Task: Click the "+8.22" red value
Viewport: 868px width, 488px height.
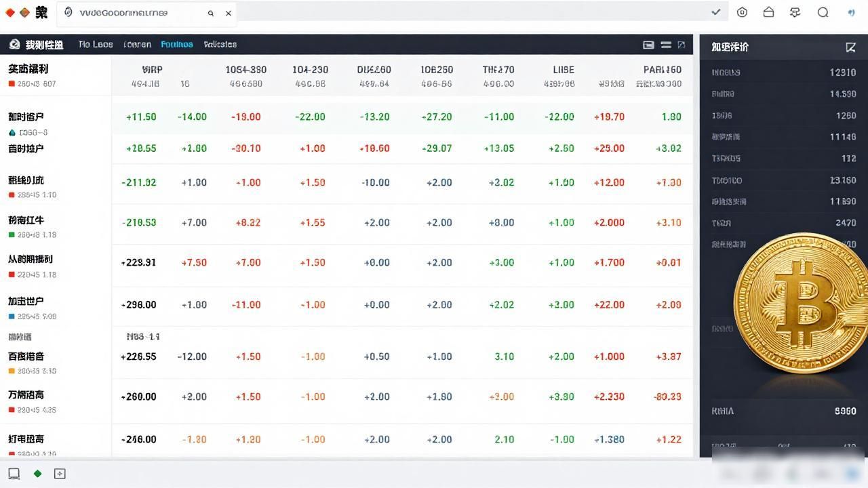Action: click(248, 222)
